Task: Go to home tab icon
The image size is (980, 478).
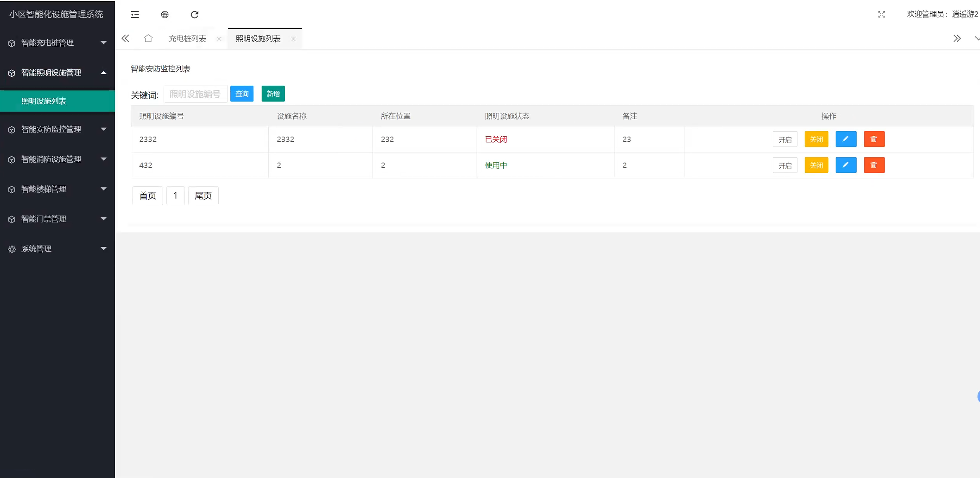Action: (x=148, y=38)
